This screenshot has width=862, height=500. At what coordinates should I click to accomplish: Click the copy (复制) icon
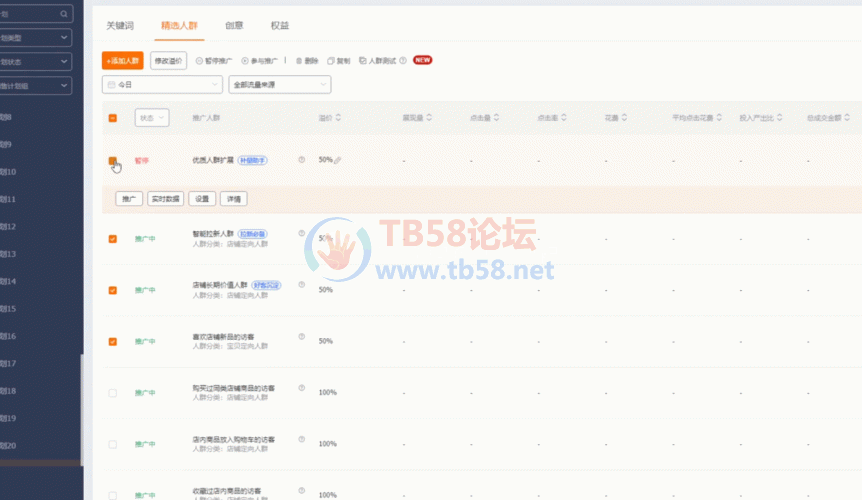[x=331, y=61]
